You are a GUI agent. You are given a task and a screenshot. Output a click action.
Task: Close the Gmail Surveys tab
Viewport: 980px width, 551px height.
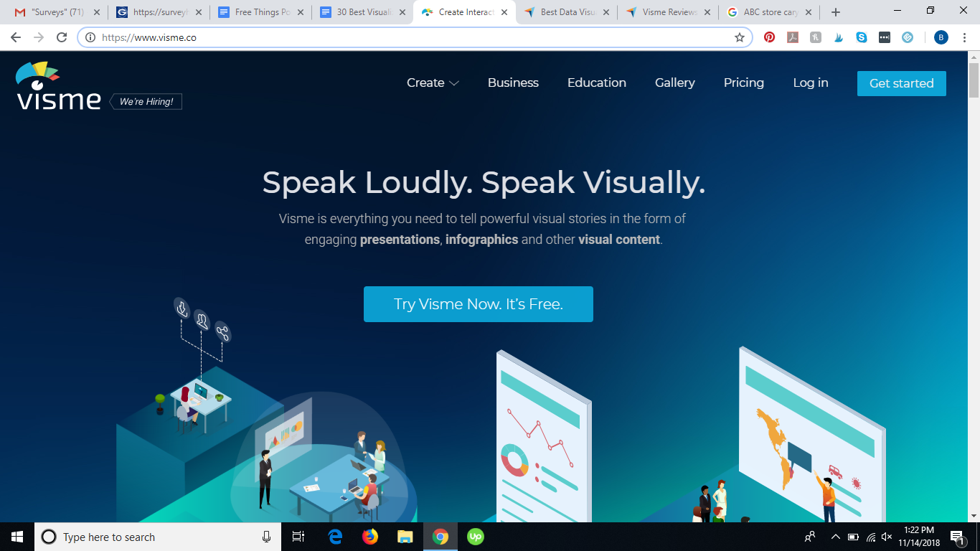(x=97, y=12)
